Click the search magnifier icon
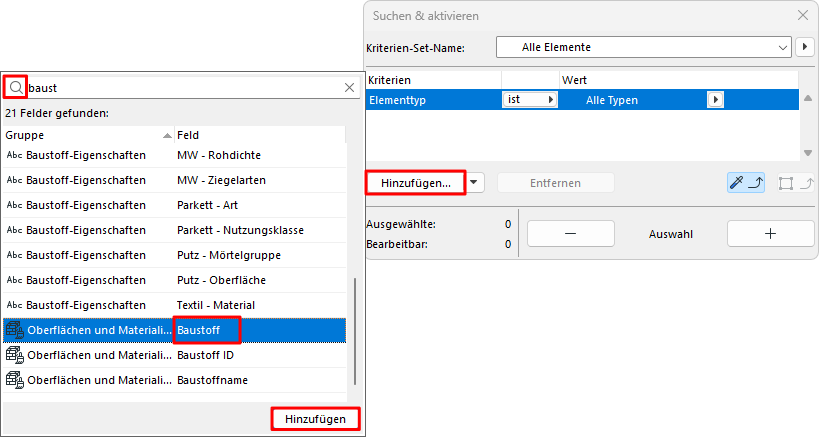 tap(15, 87)
